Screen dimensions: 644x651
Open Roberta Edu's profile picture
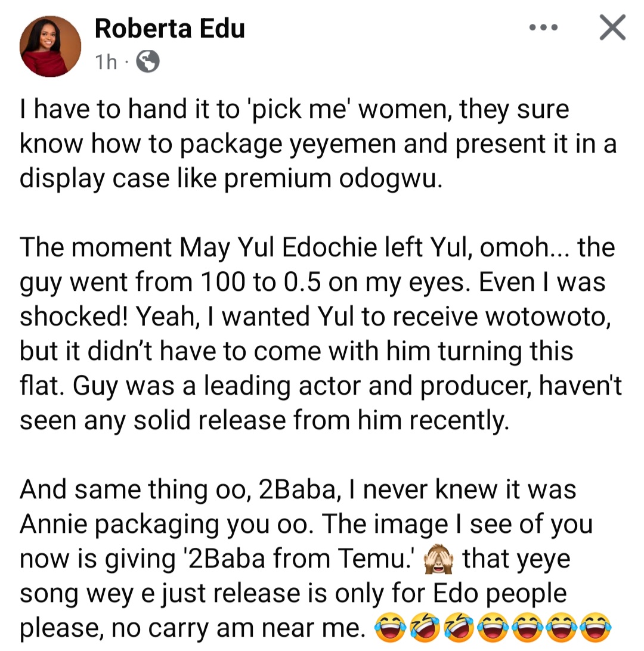click(x=50, y=46)
